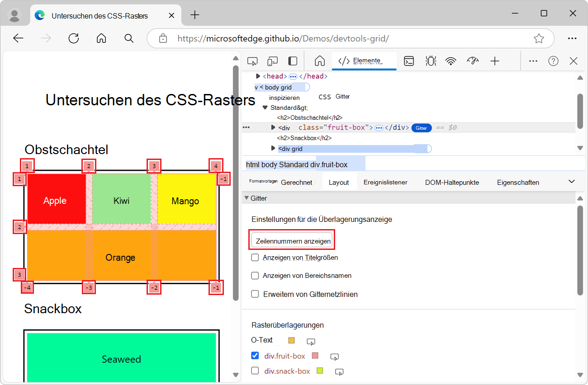Open row actions menu for selected DOM node

[x=247, y=127]
